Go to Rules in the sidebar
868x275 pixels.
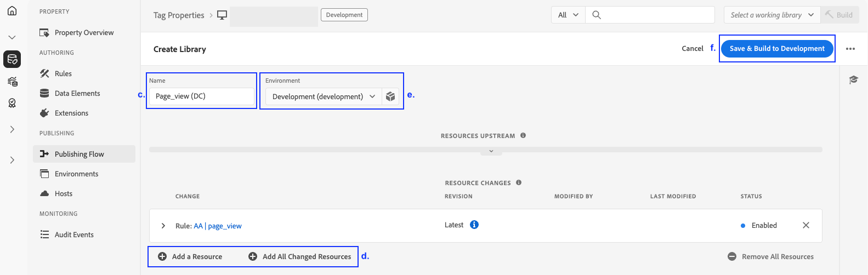click(x=63, y=73)
